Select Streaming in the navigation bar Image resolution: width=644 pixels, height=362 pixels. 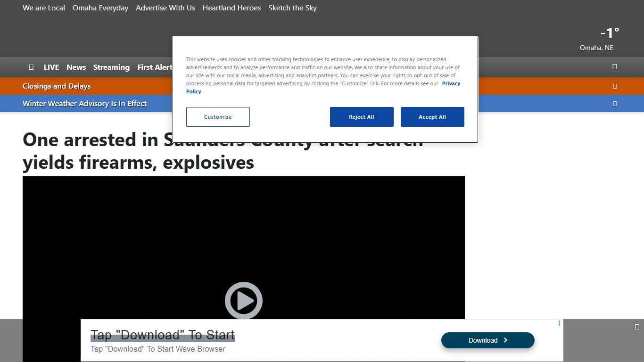pyautogui.click(x=111, y=67)
